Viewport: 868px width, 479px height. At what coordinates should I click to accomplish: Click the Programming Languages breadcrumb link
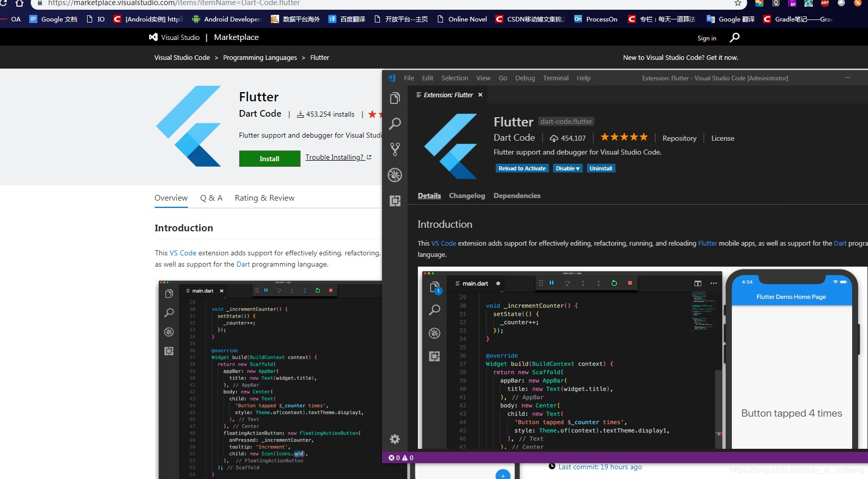coord(260,57)
